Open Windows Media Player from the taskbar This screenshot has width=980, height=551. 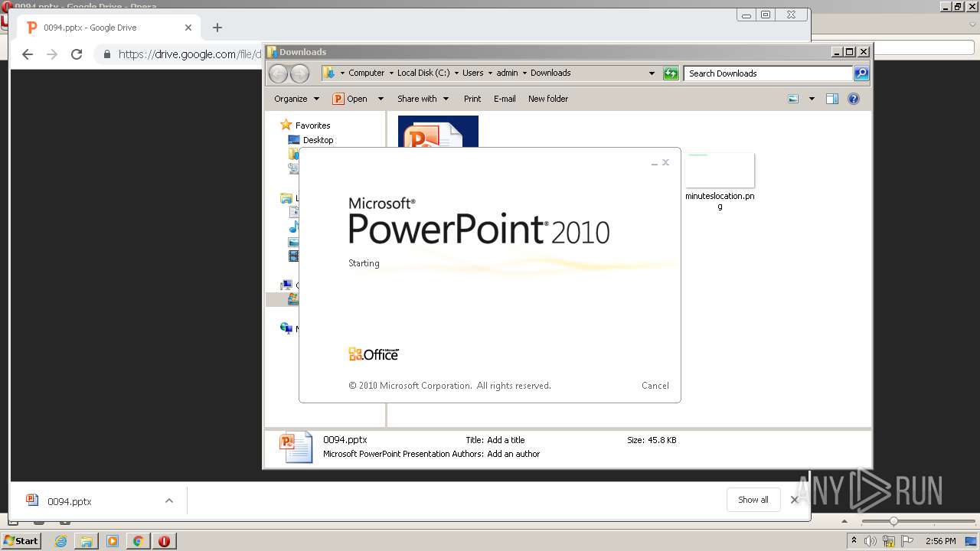[x=113, y=541]
